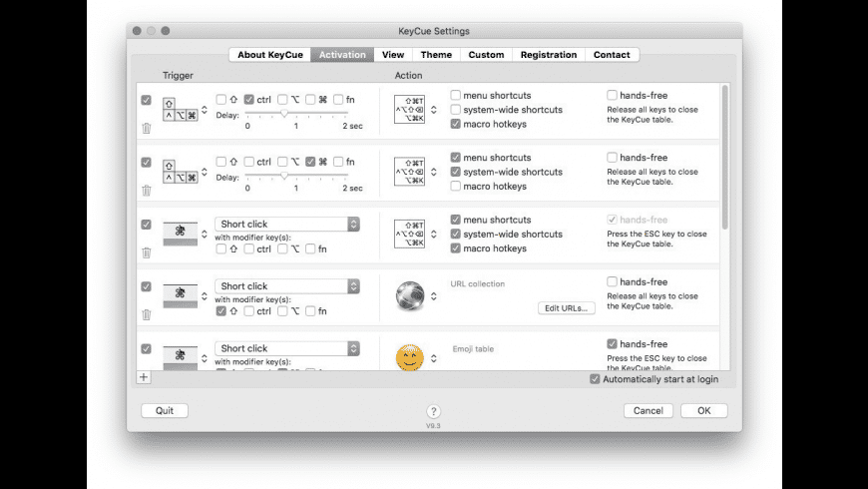Change action type stepper next to globe icon
This screenshot has height=489, width=868.
pyautogui.click(x=433, y=296)
